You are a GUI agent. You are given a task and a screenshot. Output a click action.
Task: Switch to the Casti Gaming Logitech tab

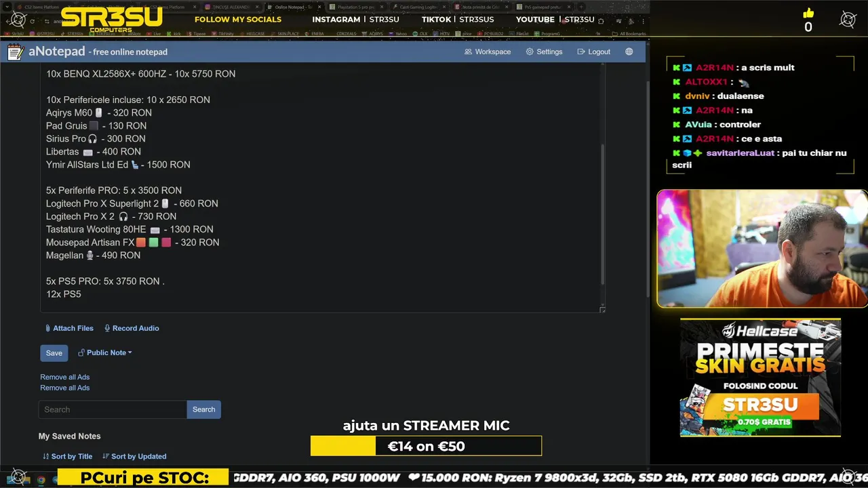click(418, 7)
